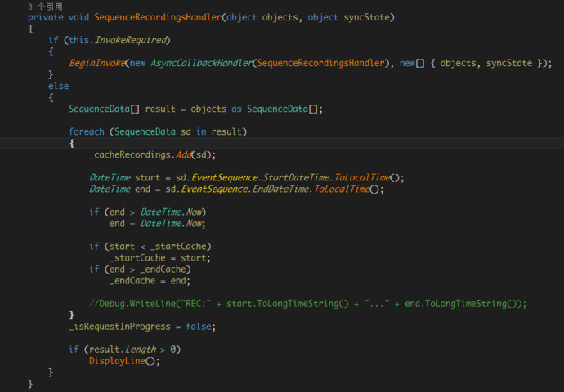Click the "end = DateTime.Now" assignment line
Viewport: 564px width, 392px height.
point(157,223)
